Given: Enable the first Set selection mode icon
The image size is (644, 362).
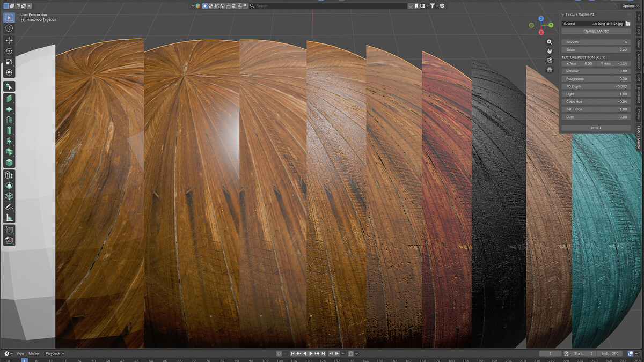Looking at the screenshot, I should pyautogui.click(x=5, y=6).
